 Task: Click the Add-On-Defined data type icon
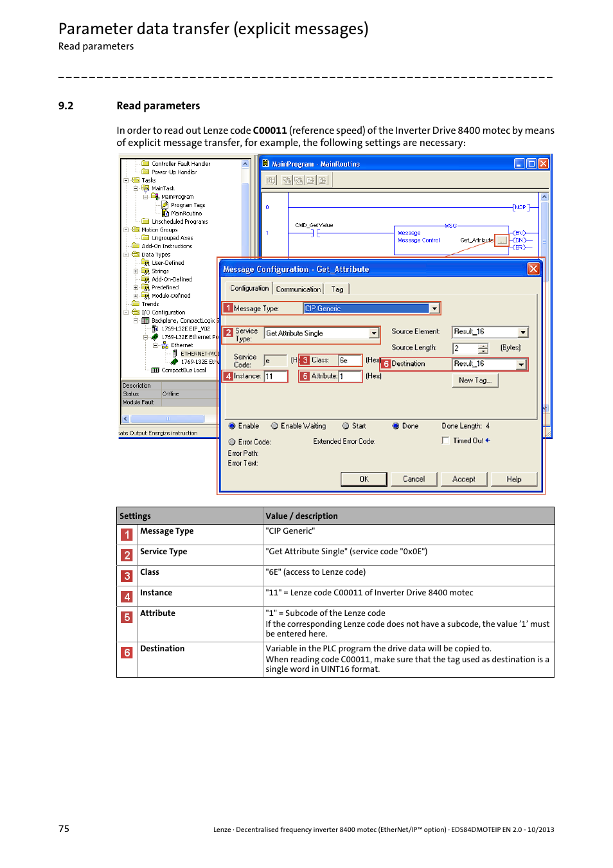(145, 279)
